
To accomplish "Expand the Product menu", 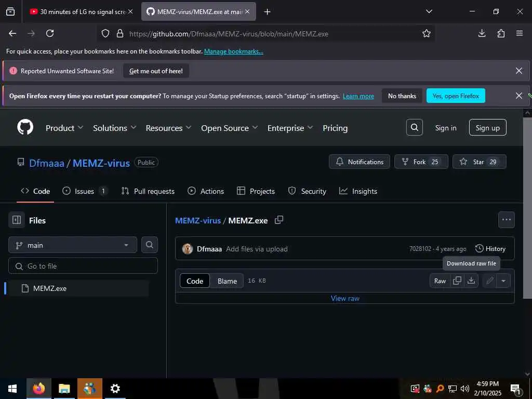I will click(x=64, y=128).
